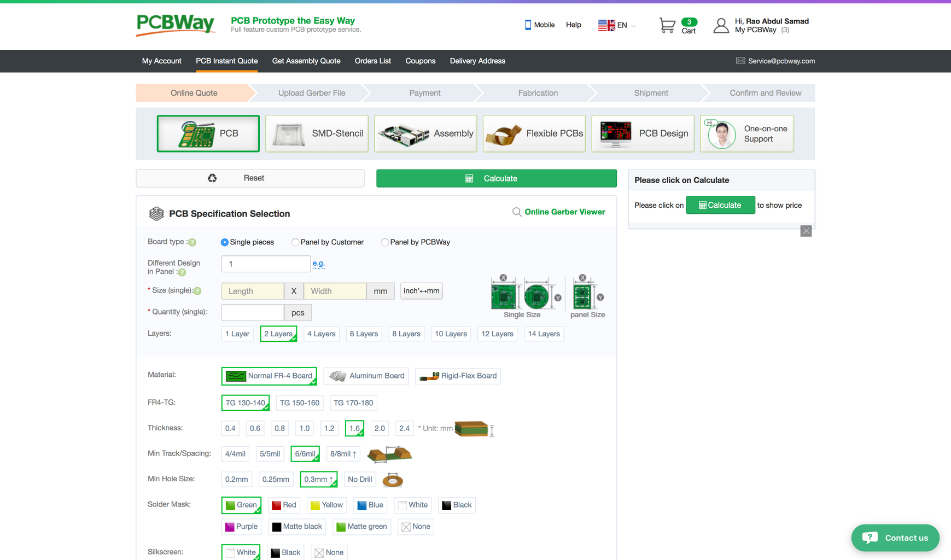951x560 pixels.
Task: Switch to Flexible PCBs tab
Action: [x=534, y=133]
